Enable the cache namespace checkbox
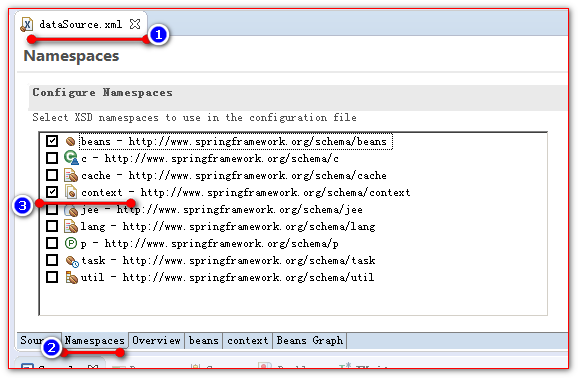 click(52, 175)
